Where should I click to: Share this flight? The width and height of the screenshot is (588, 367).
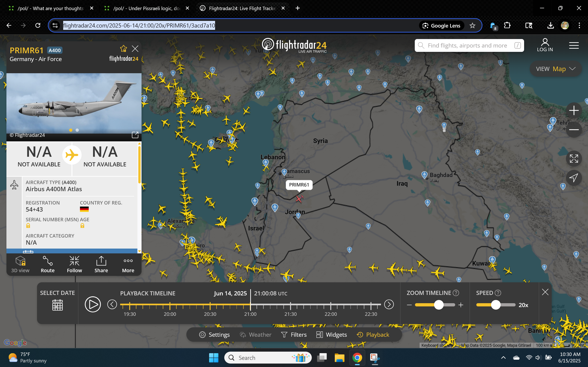[x=101, y=264]
